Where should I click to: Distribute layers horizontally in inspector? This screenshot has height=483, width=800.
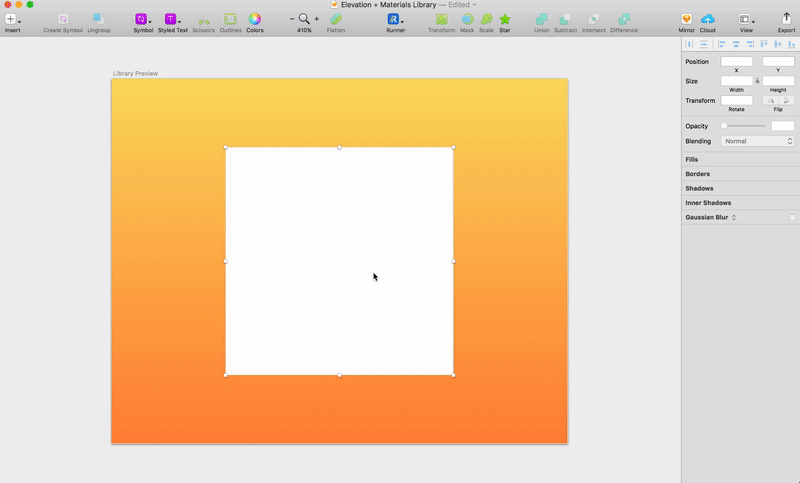689,44
